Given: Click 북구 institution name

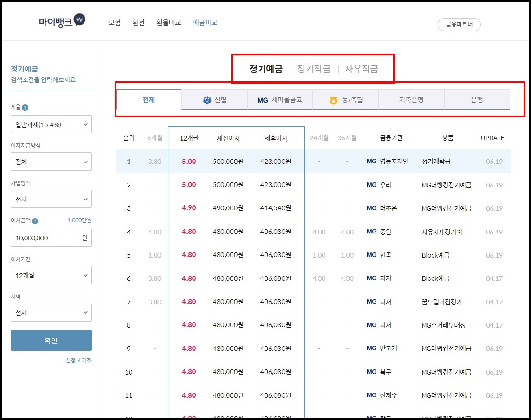Looking at the screenshot, I should click(385, 372).
